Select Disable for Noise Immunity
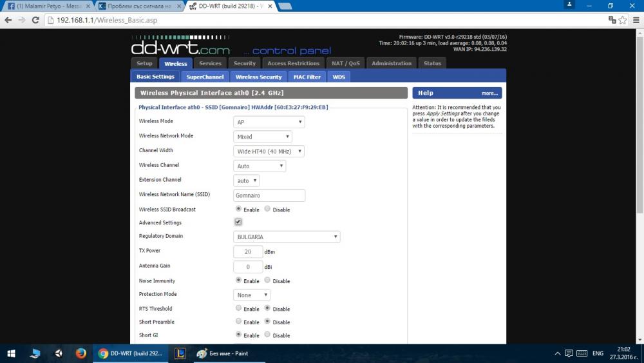The width and height of the screenshot is (644, 363). pos(267,280)
